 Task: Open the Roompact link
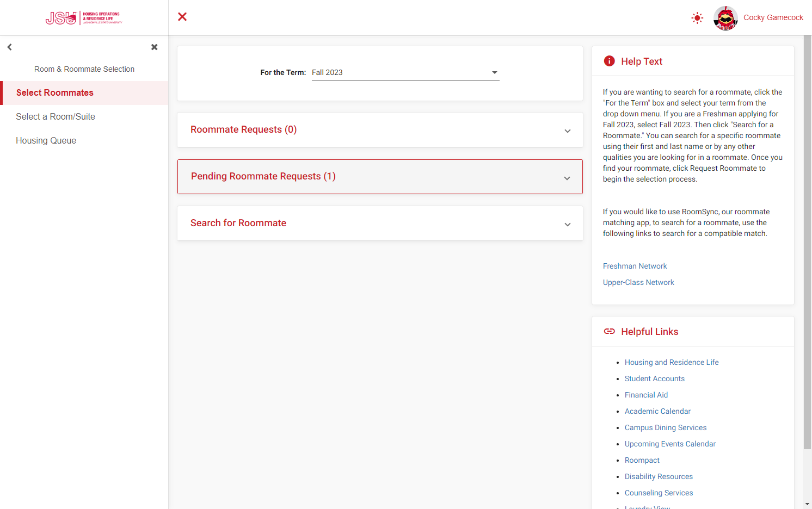(x=642, y=460)
